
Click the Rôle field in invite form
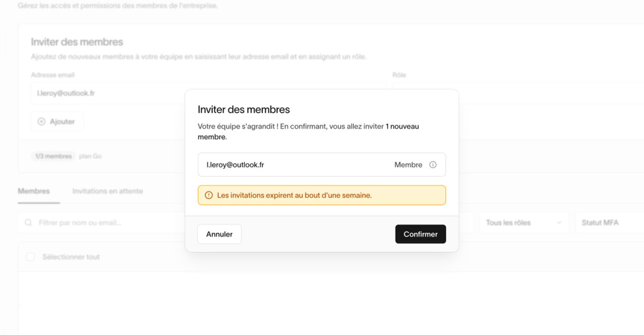point(517,93)
